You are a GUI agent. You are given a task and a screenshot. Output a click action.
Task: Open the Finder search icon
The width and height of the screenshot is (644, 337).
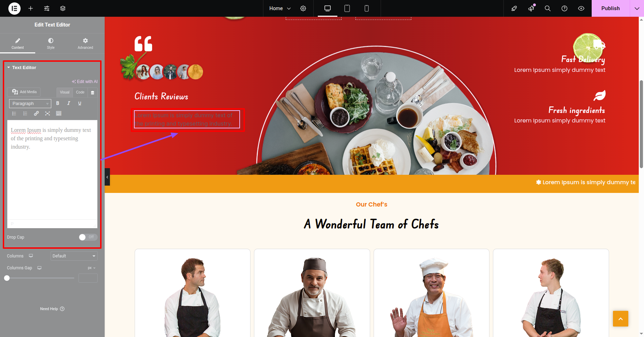[x=548, y=8]
